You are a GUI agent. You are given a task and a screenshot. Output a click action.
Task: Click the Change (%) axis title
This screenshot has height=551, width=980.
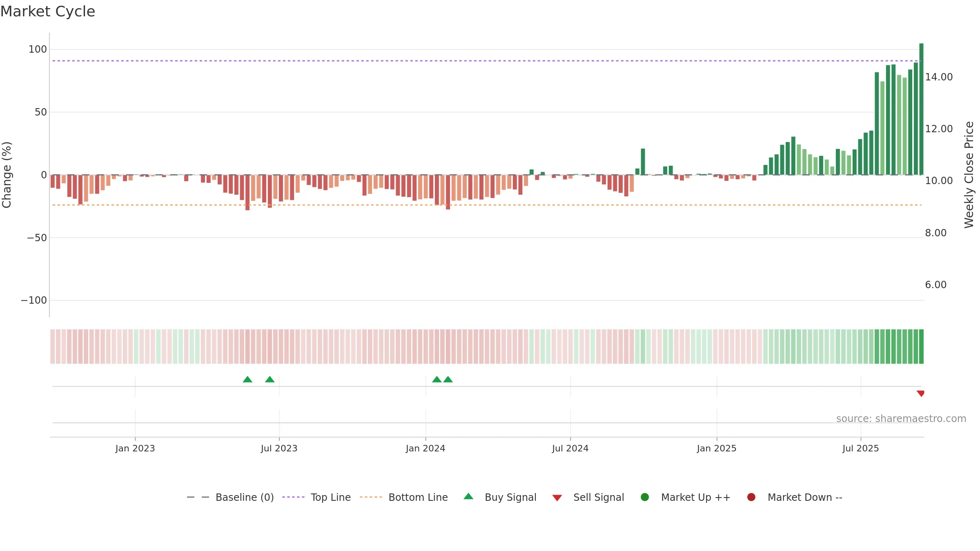point(7,175)
